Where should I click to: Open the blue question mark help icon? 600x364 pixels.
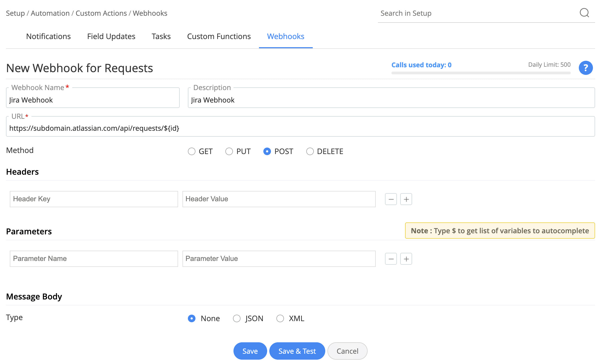(586, 68)
